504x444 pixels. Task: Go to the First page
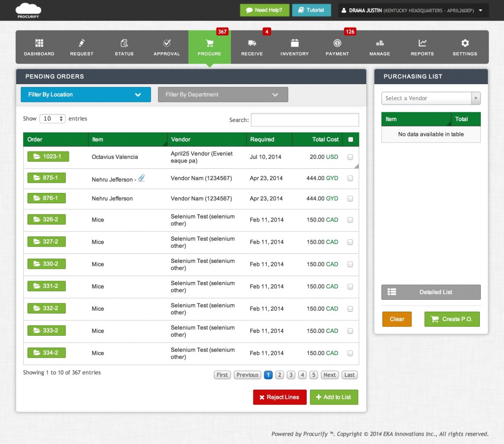tap(222, 375)
